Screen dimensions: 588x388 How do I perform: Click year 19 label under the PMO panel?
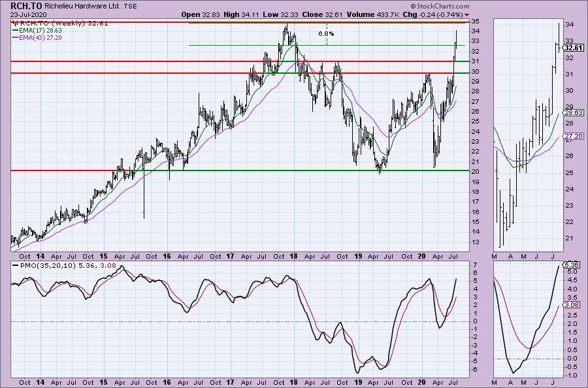coord(358,382)
